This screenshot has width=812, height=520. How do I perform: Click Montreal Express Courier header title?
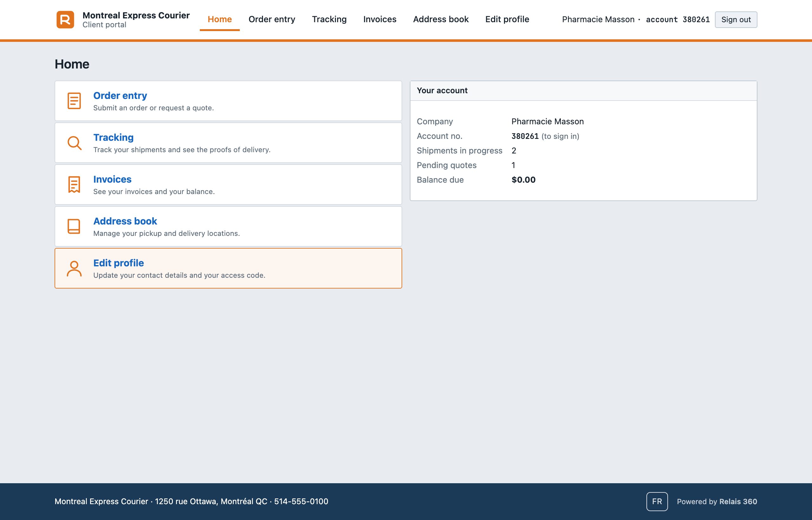click(x=136, y=15)
